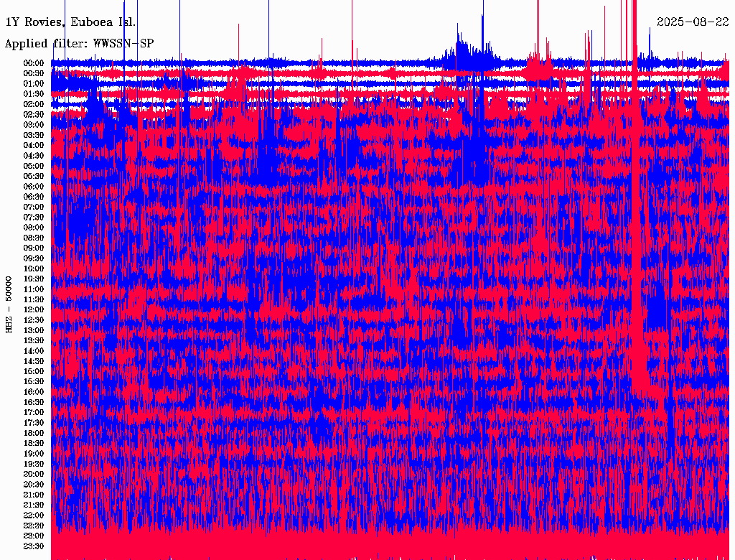The width and height of the screenshot is (735, 560).
Task: Select the 05:00 time label
Action: 34,166
